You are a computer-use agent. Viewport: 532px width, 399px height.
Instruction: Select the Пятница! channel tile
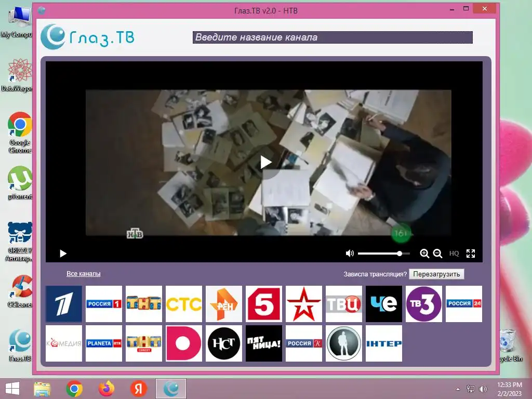pos(264,343)
